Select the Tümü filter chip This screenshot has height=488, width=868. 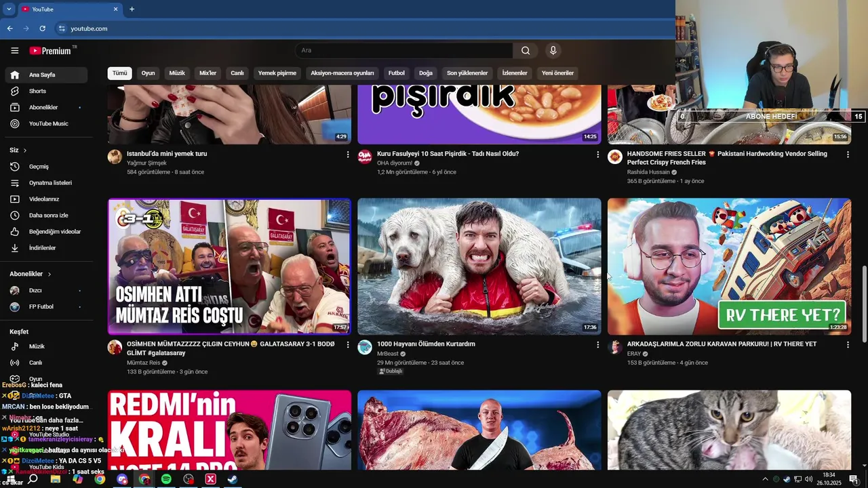120,73
